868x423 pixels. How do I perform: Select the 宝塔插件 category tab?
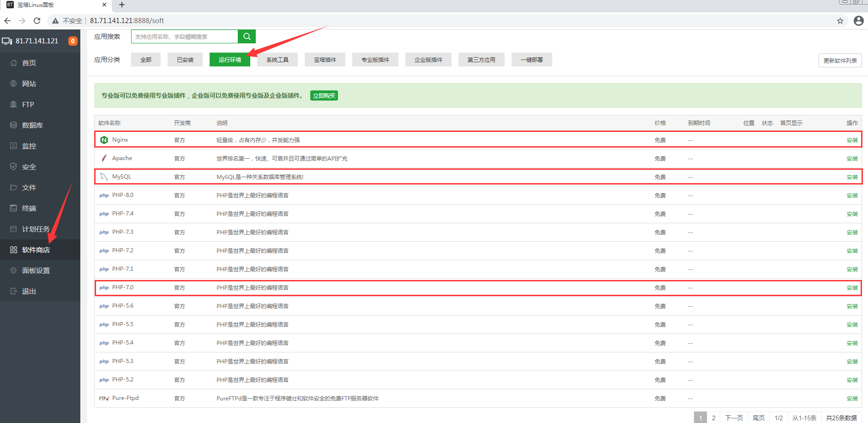(325, 60)
